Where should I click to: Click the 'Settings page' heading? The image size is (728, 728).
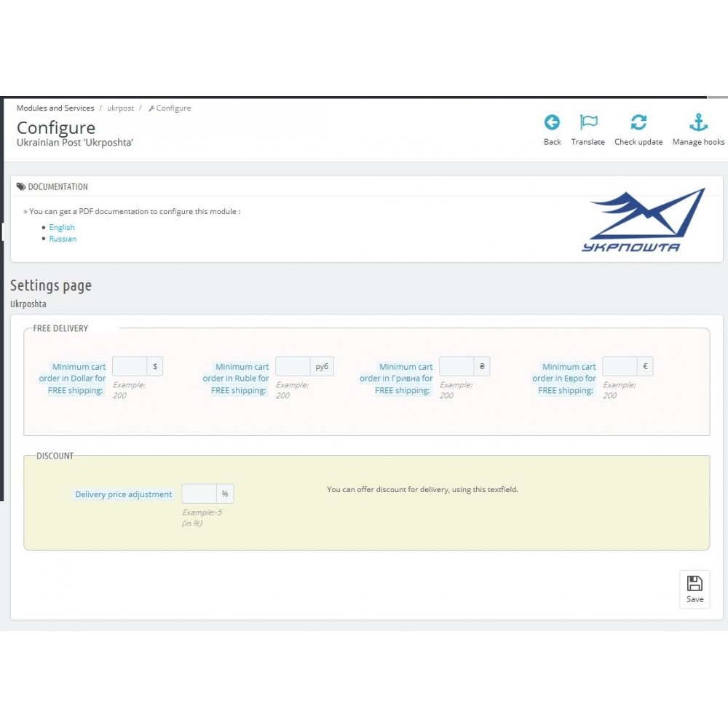point(51,285)
